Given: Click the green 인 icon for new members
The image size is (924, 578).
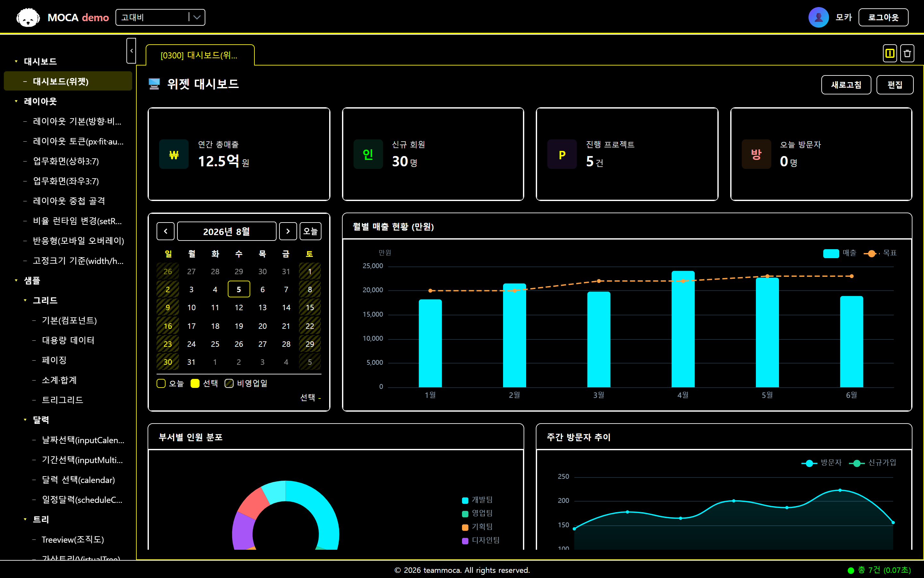Looking at the screenshot, I should [x=368, y=154].
